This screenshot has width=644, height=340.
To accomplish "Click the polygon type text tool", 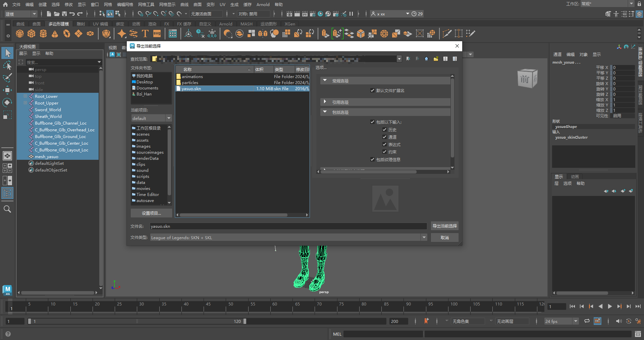I will point(145,33).
